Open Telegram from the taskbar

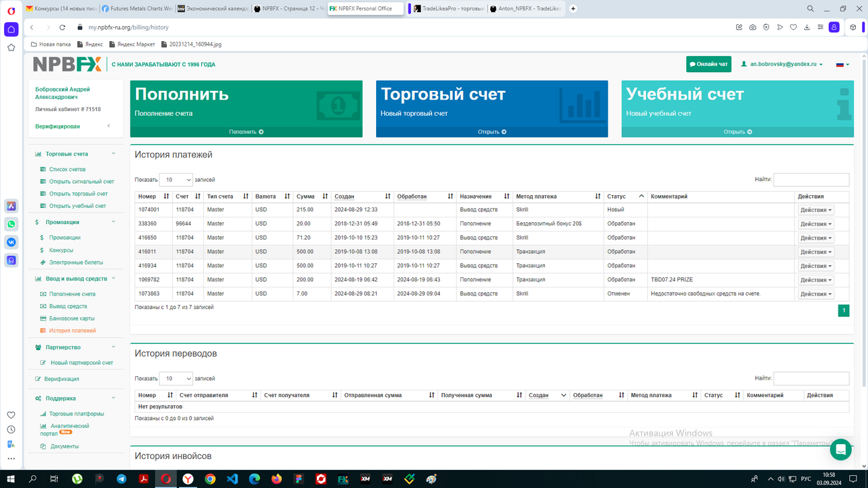point(121,479)
